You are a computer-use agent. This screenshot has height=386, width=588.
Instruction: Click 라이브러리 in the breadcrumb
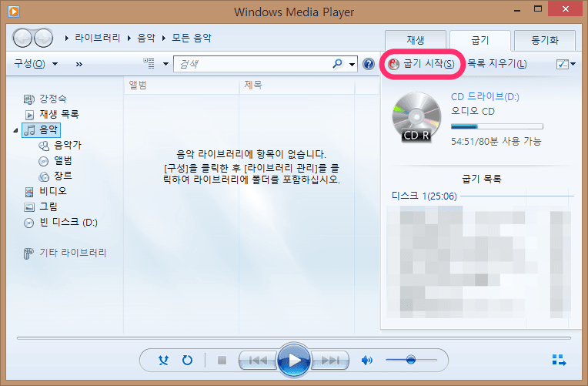pyautogui.click(x=98, y=38)
